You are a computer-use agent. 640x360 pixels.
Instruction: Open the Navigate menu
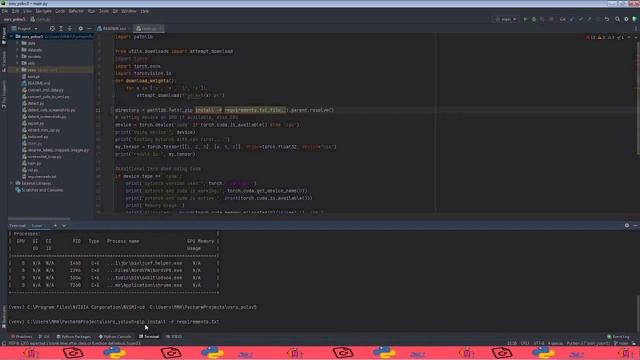pyautogui.click(x=43, y=11)
